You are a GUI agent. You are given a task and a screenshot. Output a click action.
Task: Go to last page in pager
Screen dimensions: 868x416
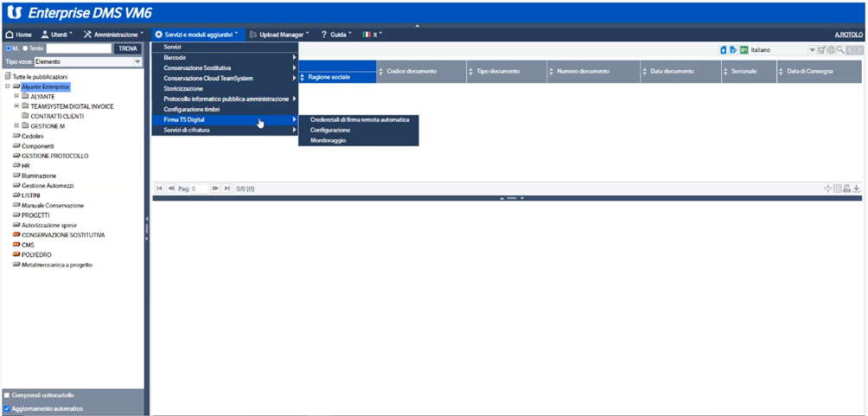[227, 189]
